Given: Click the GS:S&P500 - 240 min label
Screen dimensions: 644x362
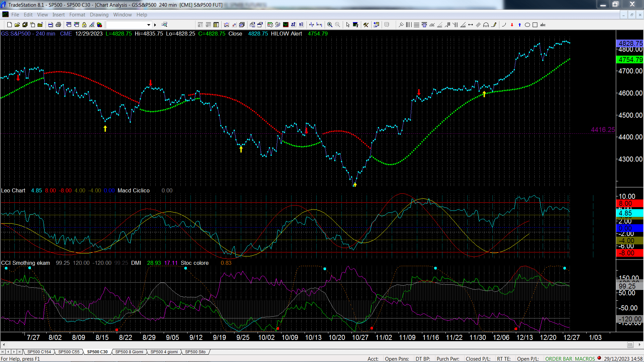Looking at the screenshot, I should coord(28,34).
